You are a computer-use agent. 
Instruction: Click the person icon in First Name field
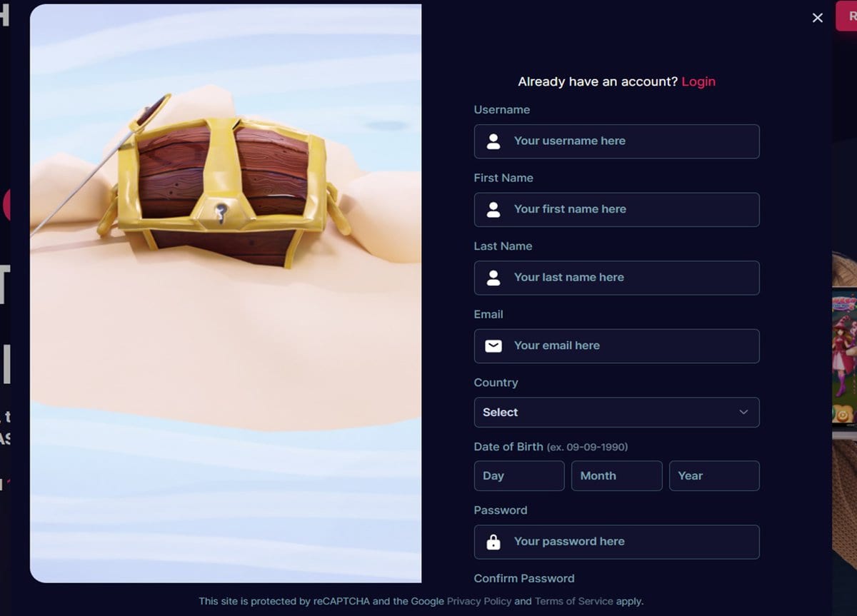click(x=493, y=209)
